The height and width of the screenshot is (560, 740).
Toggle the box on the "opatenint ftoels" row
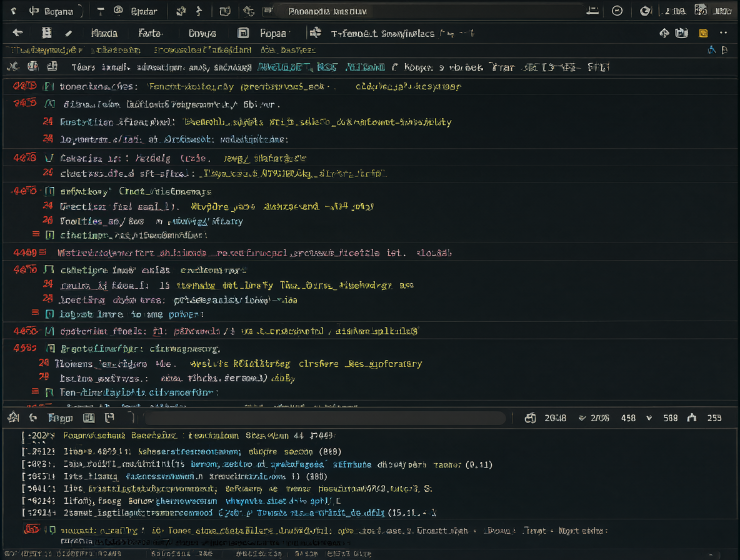click(49, 331)
